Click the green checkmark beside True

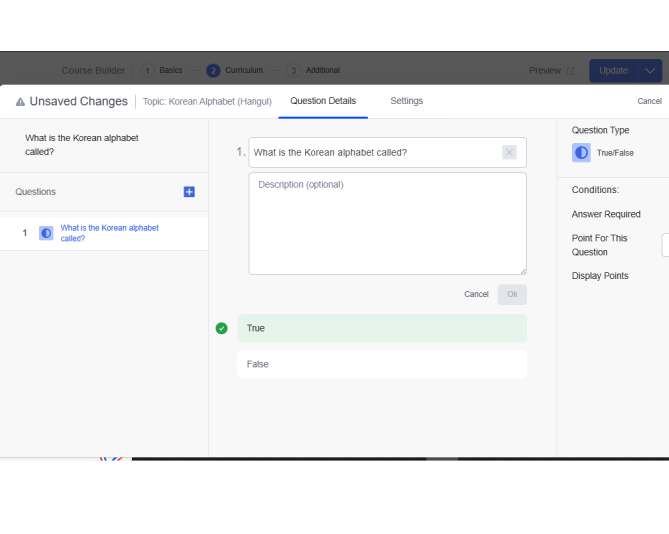pyautogui.click(x=222, y=328)
